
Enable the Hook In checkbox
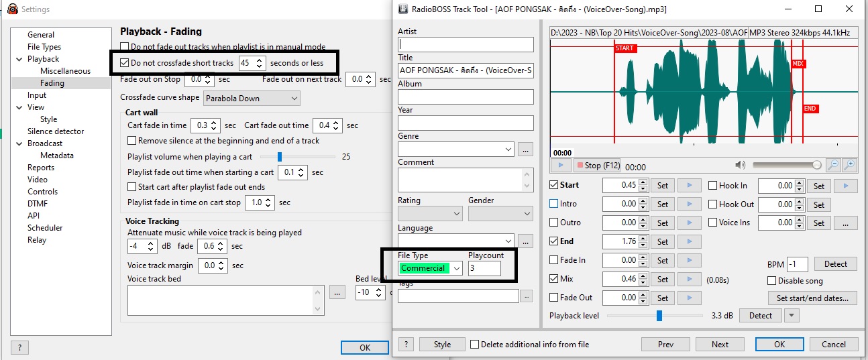click(712, 185)
